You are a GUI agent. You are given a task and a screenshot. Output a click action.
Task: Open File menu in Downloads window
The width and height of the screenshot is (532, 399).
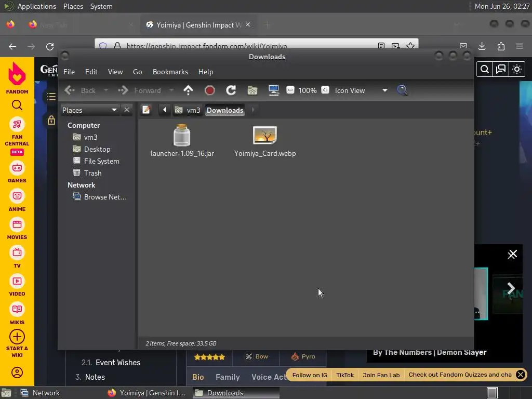[69, 72]
